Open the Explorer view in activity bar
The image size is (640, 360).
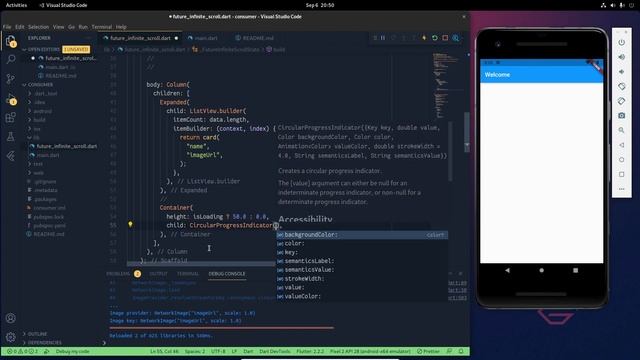tap(11, 40)
